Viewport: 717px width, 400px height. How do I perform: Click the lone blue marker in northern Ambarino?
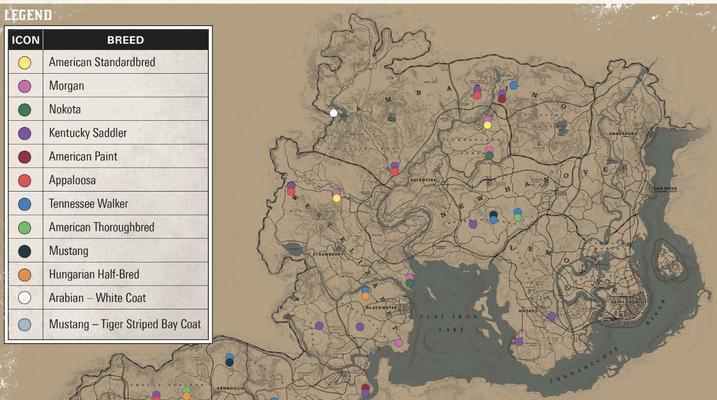tap(514, 85)
